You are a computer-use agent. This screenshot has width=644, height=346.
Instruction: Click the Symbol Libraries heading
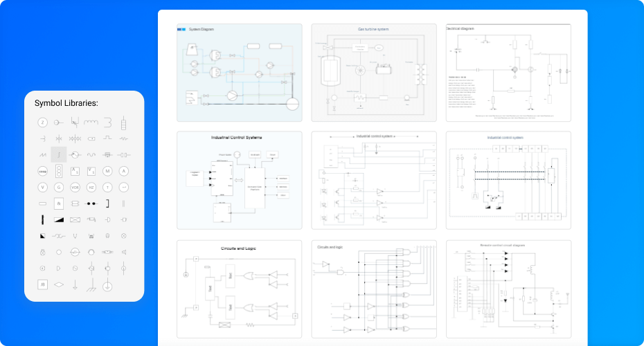[x=66, y=103]
